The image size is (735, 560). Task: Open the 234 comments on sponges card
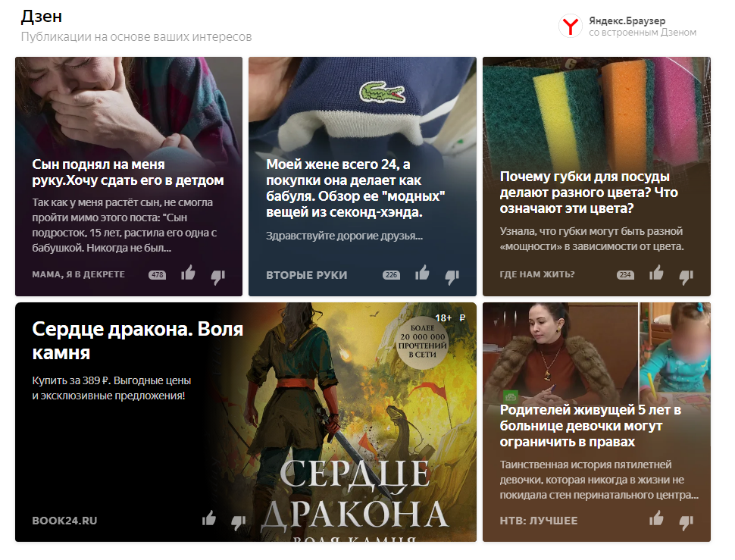point(625,275)
